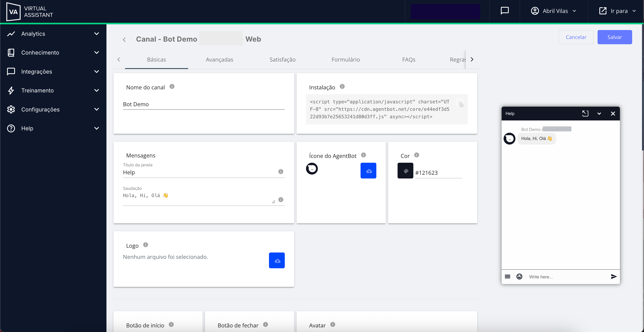This screenshot has height=332, width=644.
Task: Click the Cancelar button
Action: tap(576, 37)
